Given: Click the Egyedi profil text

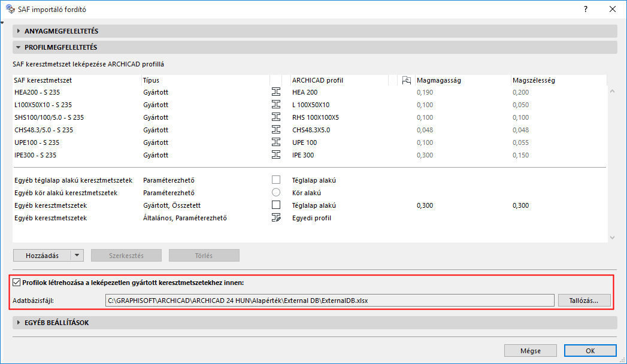Looking at the screenshot, I should click(311, 218).
